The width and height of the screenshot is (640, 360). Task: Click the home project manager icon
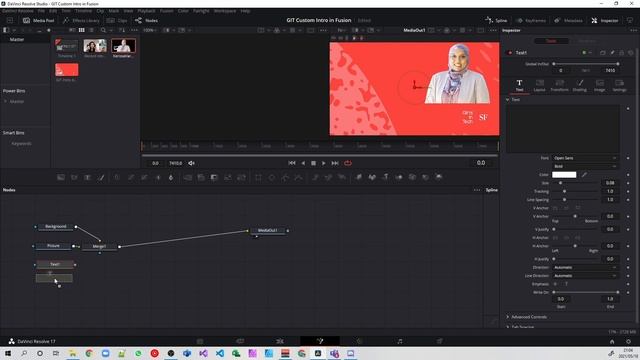(612, 342)
